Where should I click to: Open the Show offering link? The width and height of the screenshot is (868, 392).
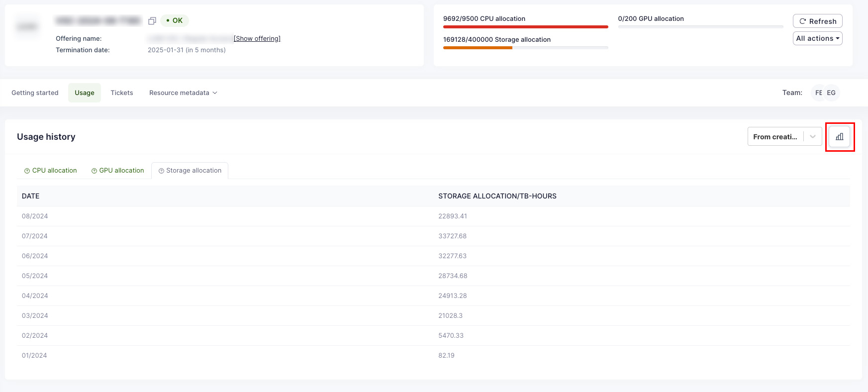(x=257, y=39)
